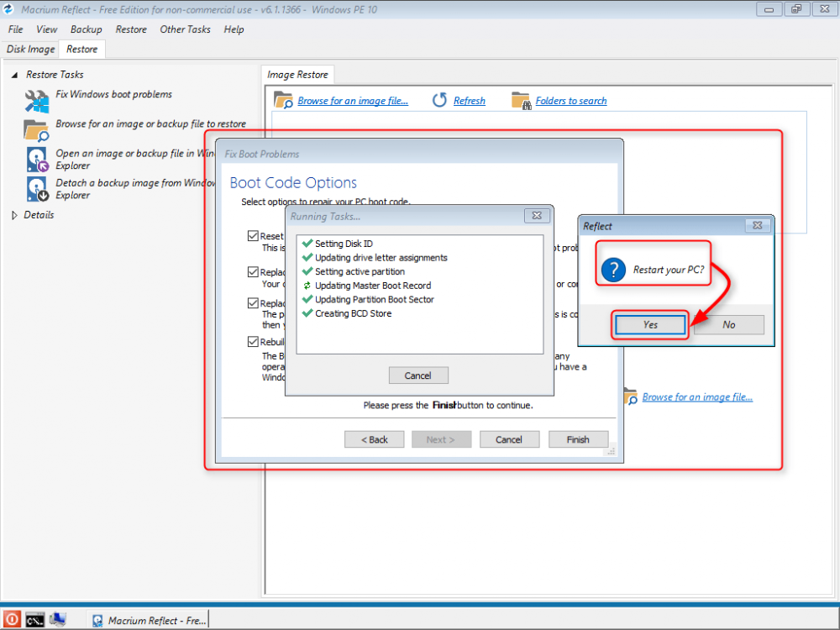Viewport: 840px width, 630px height.
Task: Click the Refresh link
Action: 470,101
